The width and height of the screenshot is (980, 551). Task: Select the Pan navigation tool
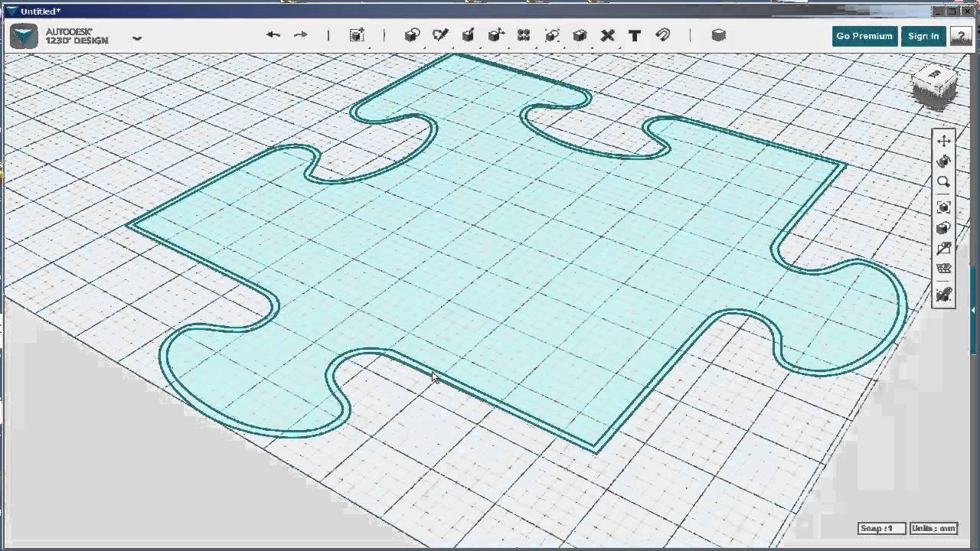pos(943,141)
